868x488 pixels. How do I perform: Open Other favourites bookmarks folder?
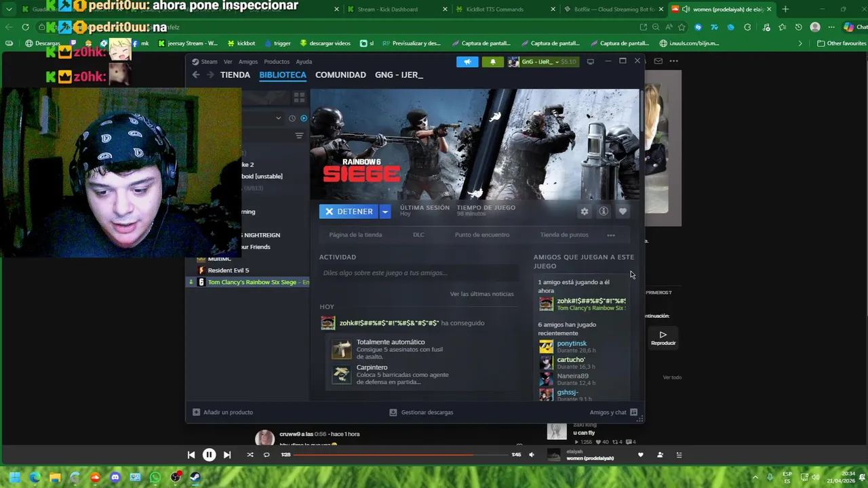(x=842, y=43)
